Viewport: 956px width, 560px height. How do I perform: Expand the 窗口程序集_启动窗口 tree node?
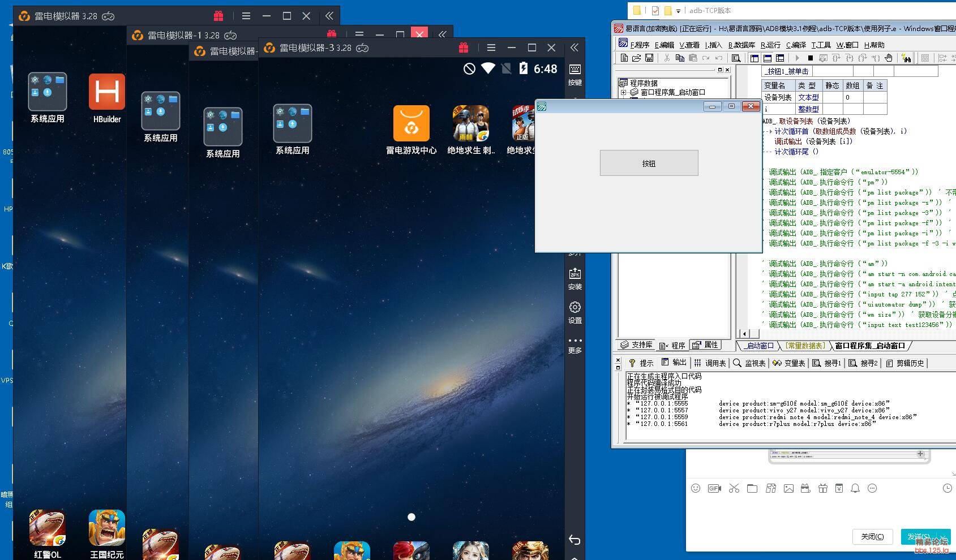tap(624, 92)
